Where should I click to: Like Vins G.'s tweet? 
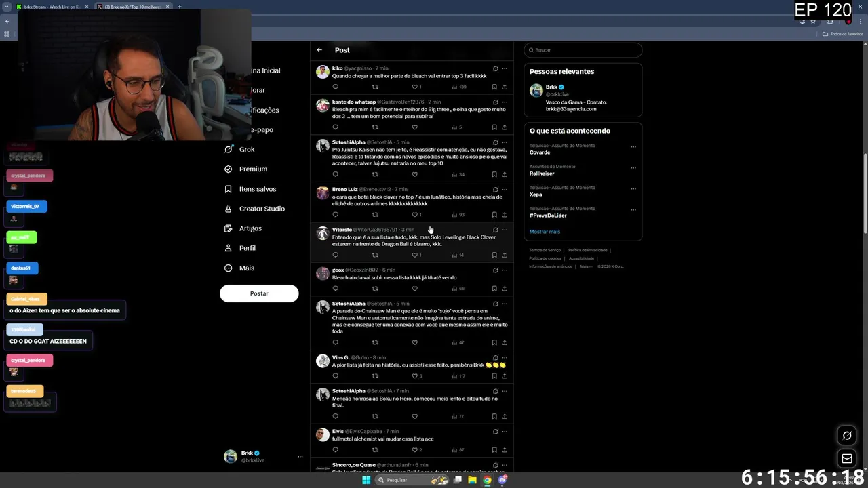416,376
